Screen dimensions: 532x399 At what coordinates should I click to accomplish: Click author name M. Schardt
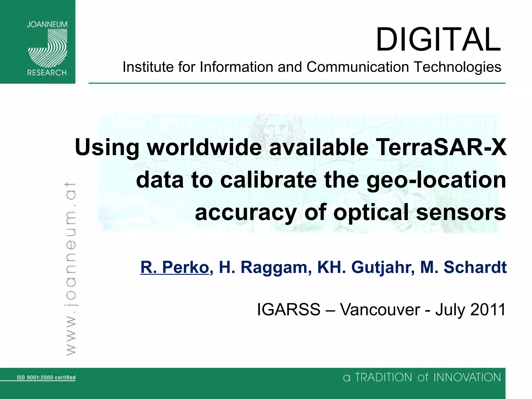[463, 267]
